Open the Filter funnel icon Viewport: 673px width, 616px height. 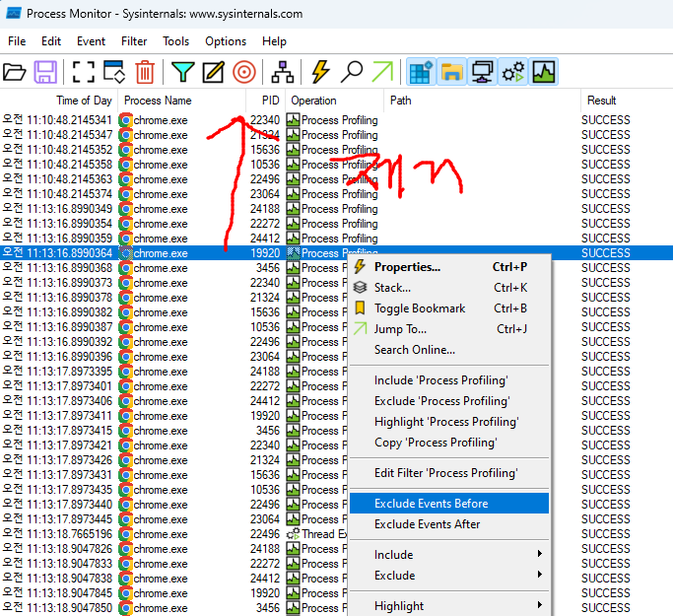(x=183, y=72)
